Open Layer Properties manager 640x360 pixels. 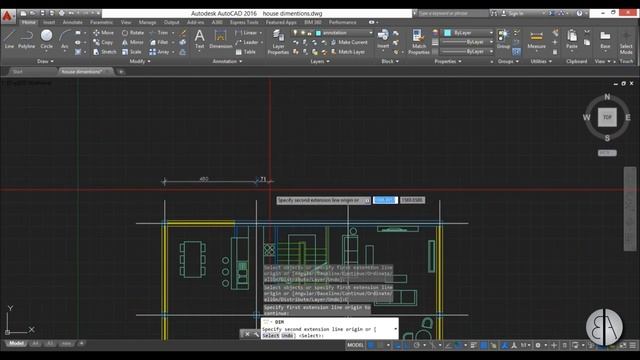coord(278,42)
